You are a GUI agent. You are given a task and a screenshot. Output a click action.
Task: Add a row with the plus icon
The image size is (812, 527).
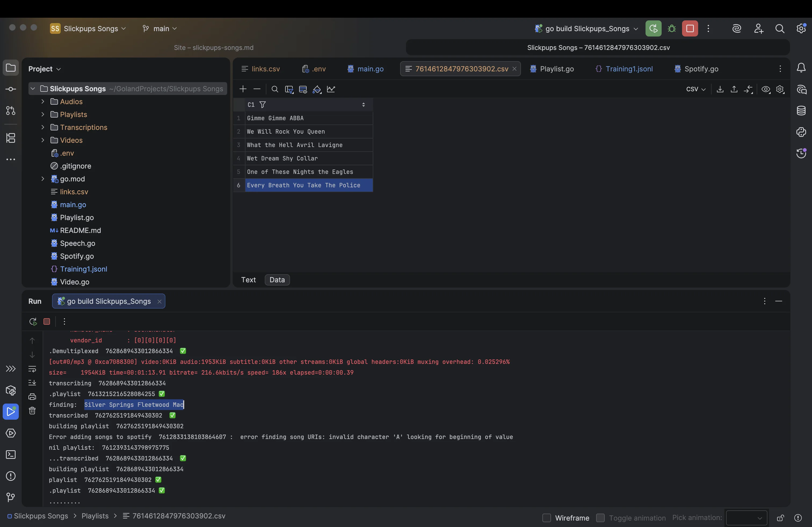point(242,89)
